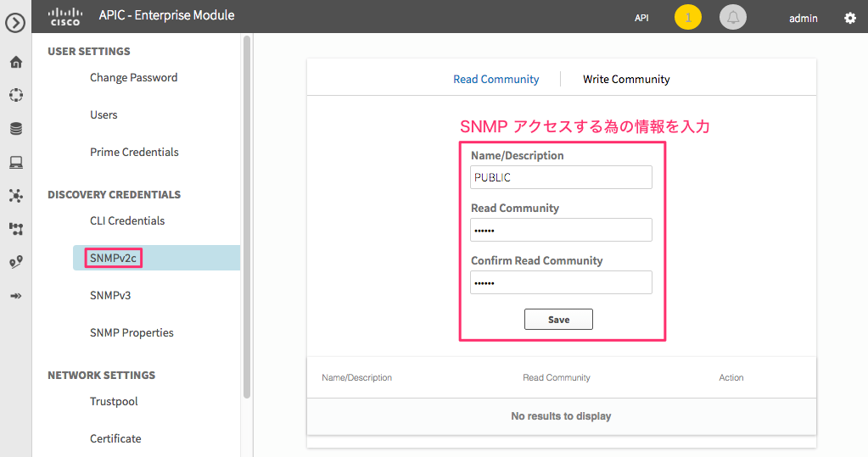The height and width of the screenshot is (457, 868).
Task: Click the Read Community password field
Action: pyautogui.click(x=561, y=230)
